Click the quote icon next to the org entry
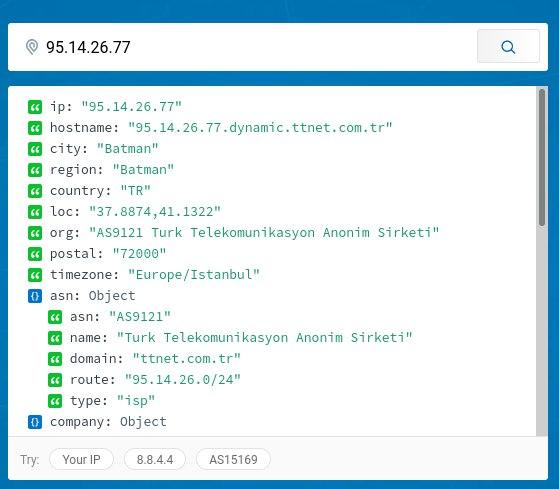 click(x=35, y=233)
